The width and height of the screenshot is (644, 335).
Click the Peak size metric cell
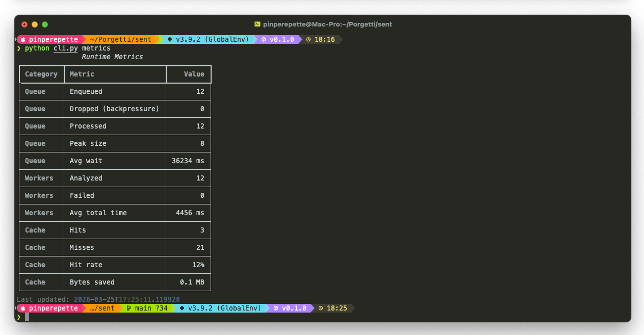(x=88, y=143)
